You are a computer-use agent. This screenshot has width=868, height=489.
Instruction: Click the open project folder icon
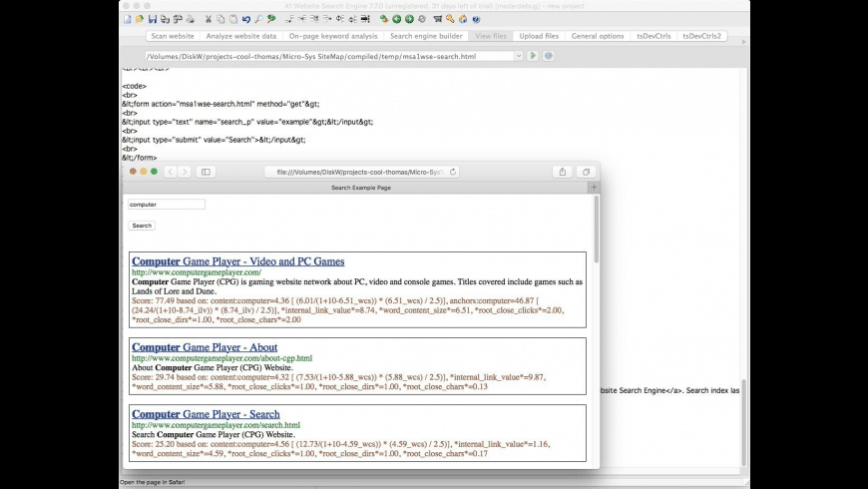tap(139, 19)
